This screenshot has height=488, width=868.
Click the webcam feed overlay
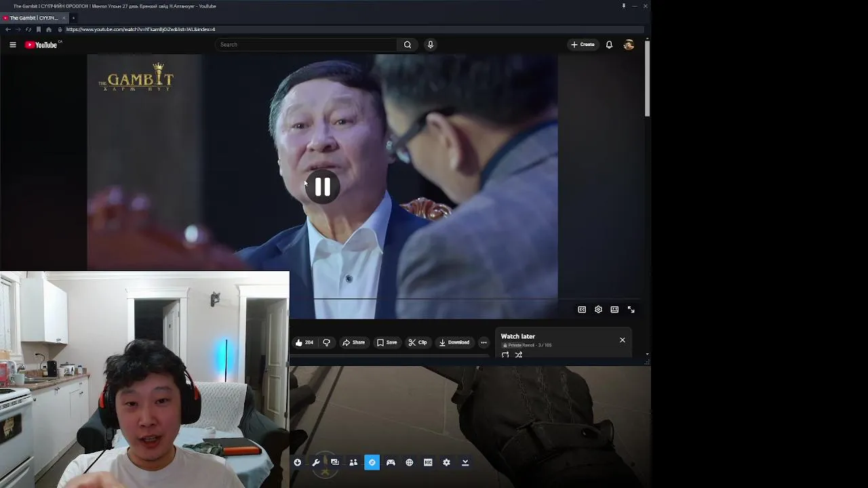click(x=144, y=380)
